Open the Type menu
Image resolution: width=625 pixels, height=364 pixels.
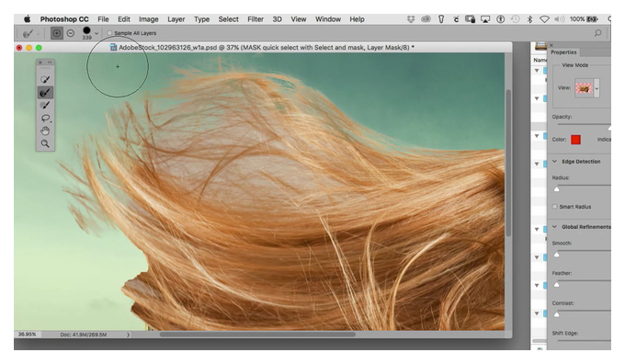(x=201, y=19)
